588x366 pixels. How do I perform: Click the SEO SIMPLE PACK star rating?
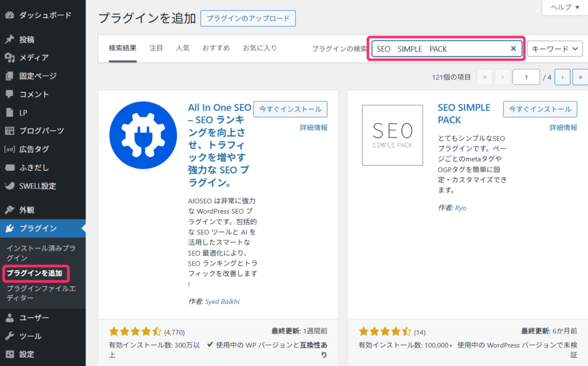tap(385, 332)
